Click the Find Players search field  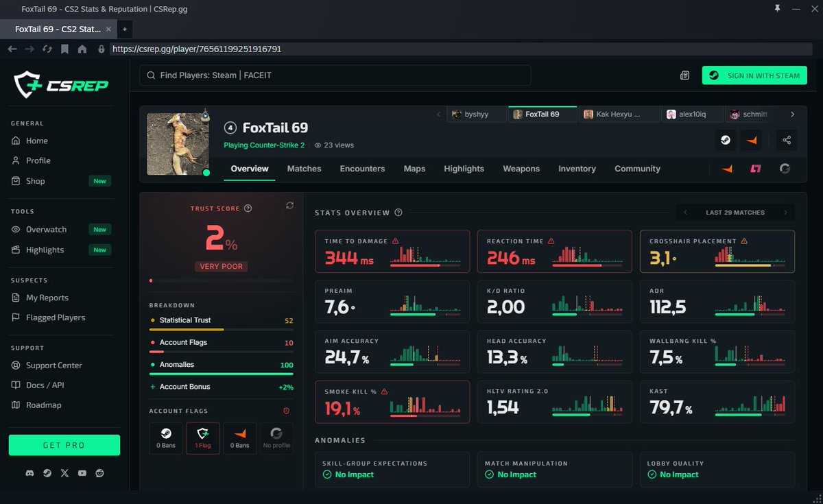pos(335,75)
